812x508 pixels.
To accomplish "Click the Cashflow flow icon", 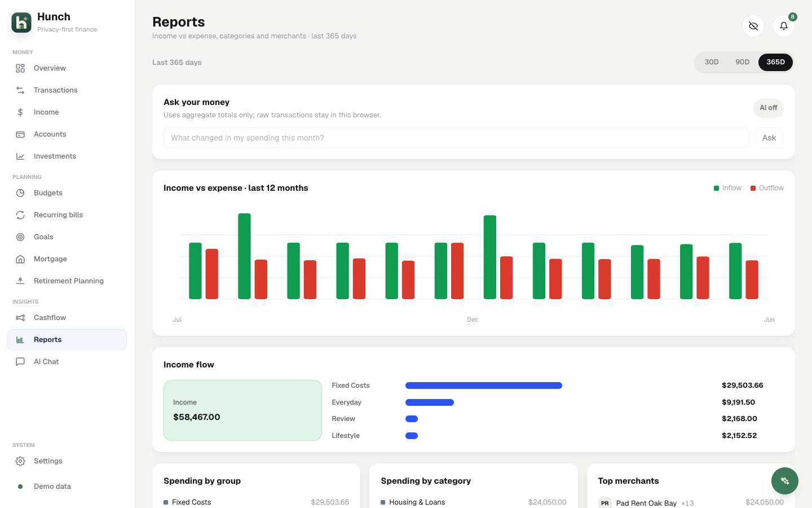I will (20, 318).
